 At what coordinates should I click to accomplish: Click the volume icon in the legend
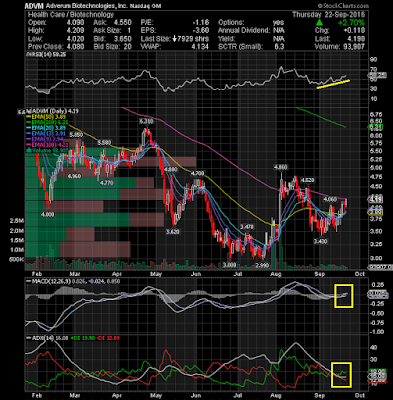point(29,150)
